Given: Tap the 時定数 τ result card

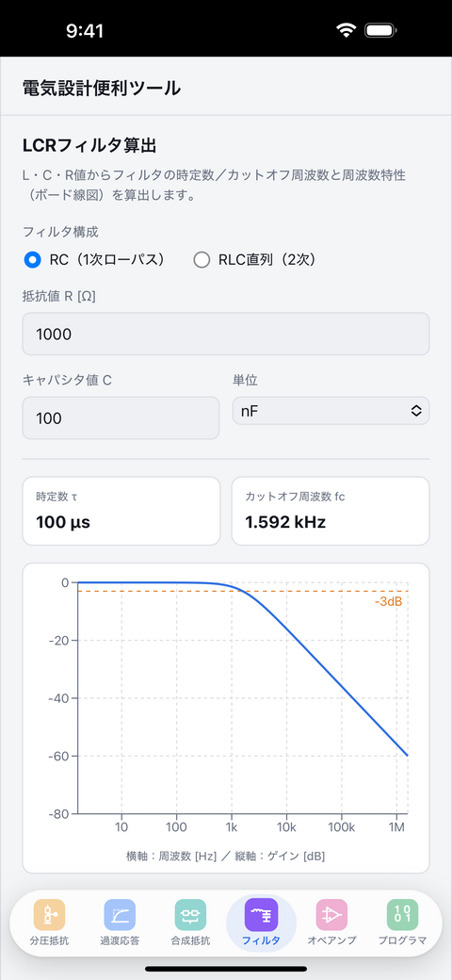Looking at the screenshot, I should coord(121,512).
